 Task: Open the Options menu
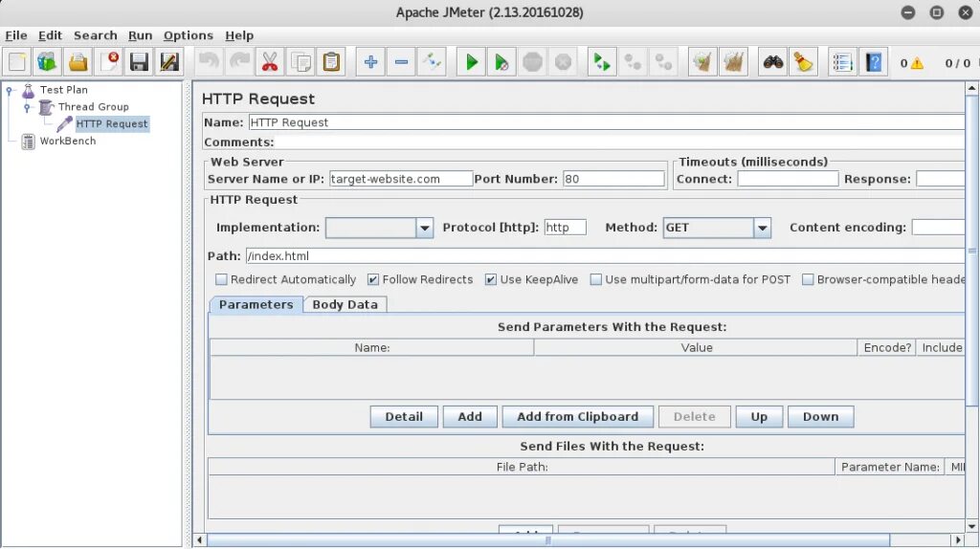click(189, 35)
